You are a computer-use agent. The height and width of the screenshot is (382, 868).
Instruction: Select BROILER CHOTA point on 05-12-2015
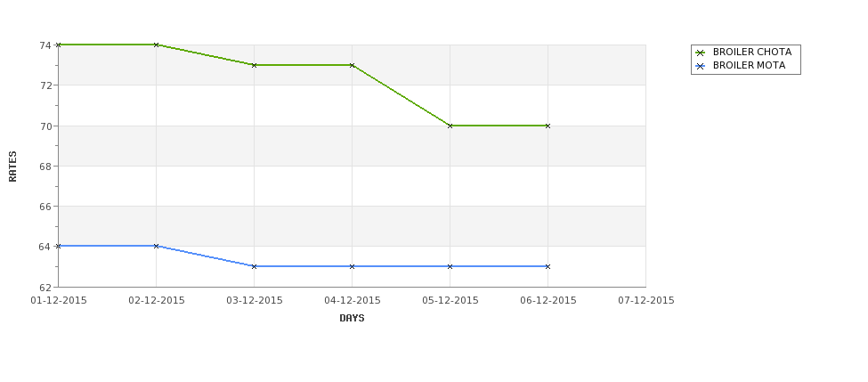click(450, 126)
